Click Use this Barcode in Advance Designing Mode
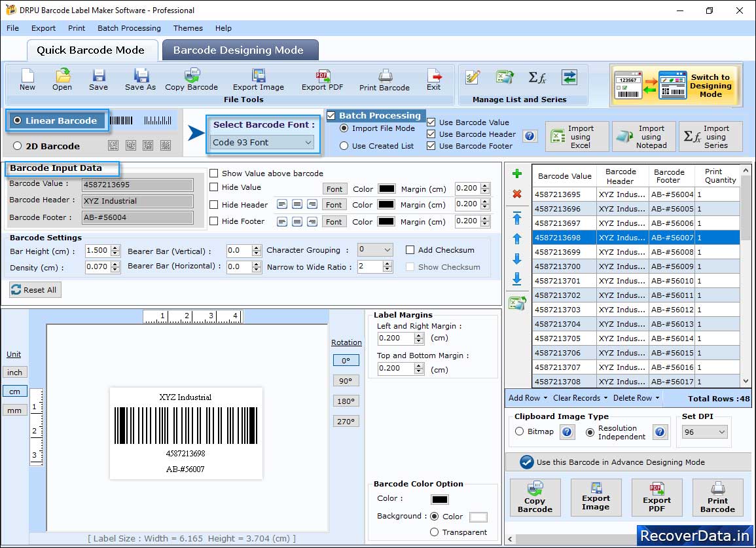756x548 pixels. 628,462
